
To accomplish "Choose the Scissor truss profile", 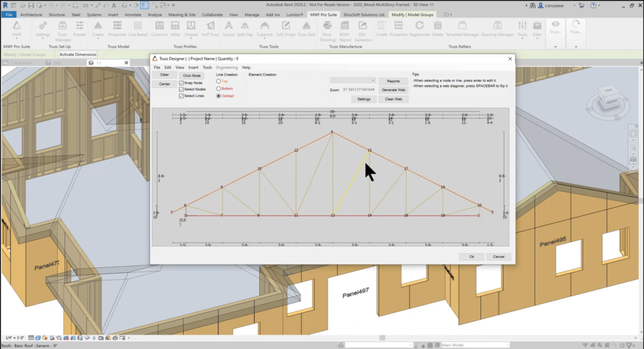I will (x=229, y=29).
